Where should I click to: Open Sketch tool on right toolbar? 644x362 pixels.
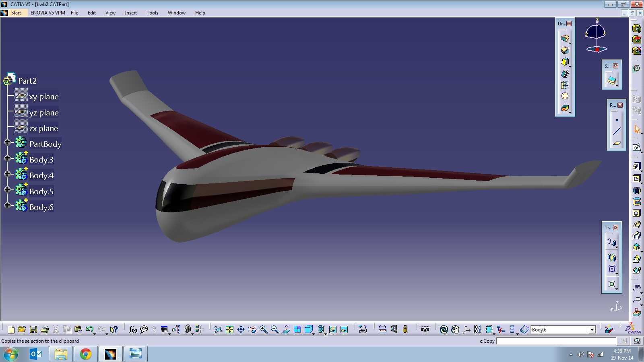(x=636, y=148)
